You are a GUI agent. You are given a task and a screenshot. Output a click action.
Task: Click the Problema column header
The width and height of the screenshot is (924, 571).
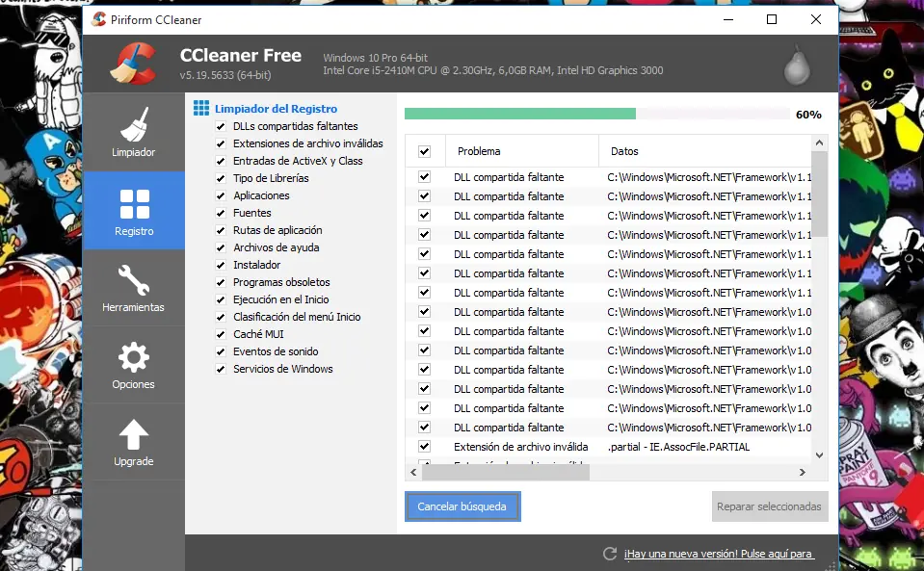(522, 151)
